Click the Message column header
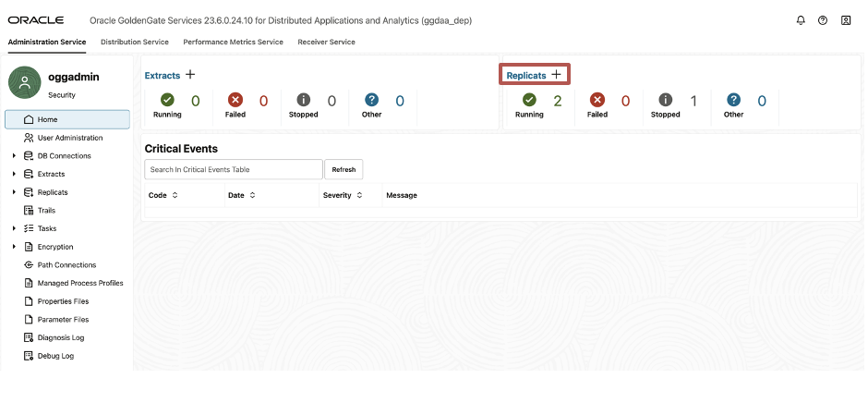868x403 pixels. (x=402, y=195)
